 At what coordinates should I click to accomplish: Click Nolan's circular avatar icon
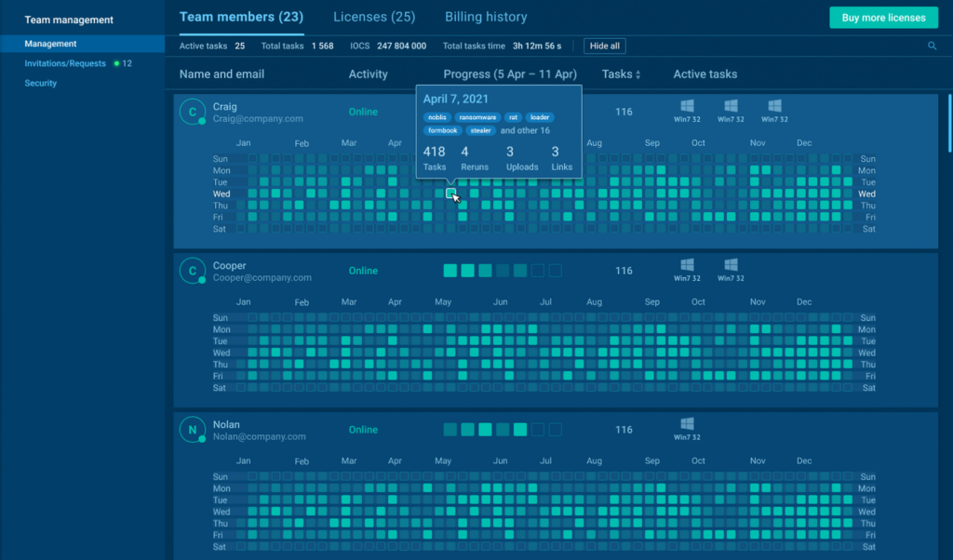coord(192,430)
